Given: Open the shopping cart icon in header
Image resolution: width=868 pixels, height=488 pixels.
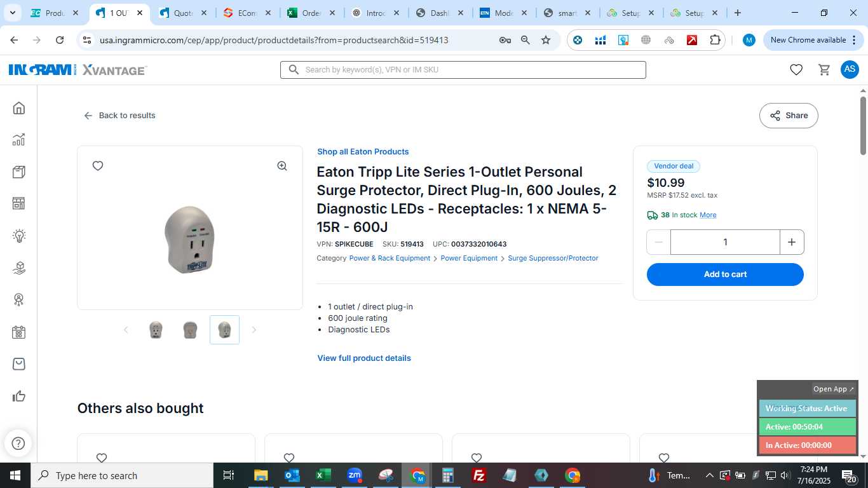Looking at the screenshot, I should (824, 70).
